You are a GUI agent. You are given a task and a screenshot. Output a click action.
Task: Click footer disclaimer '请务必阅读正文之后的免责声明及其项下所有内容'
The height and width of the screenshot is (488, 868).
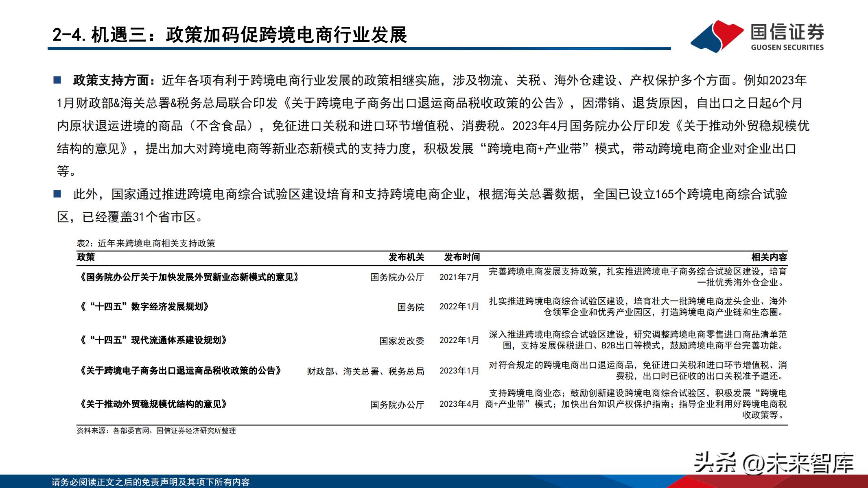click(x=151, y=482)
